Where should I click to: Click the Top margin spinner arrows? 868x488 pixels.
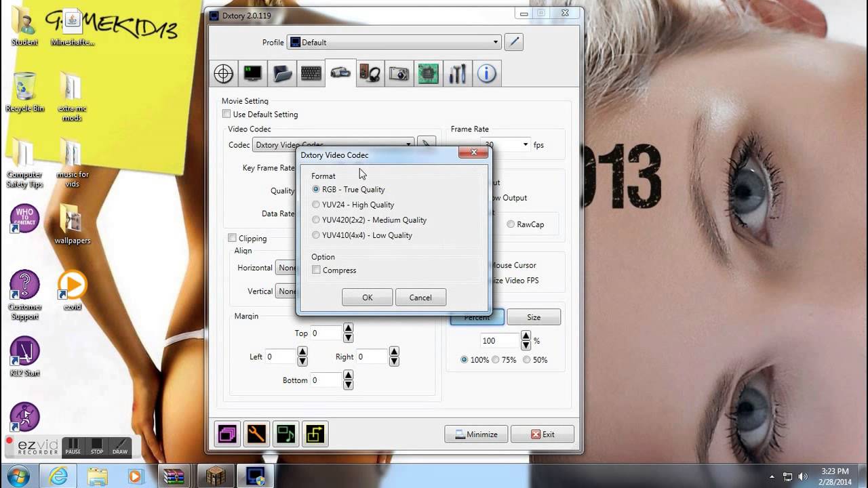348,333
